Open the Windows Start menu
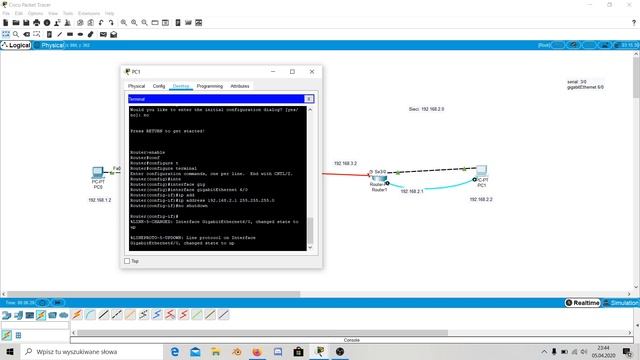This screenshot has height=360, width=640. coord(10,351)
